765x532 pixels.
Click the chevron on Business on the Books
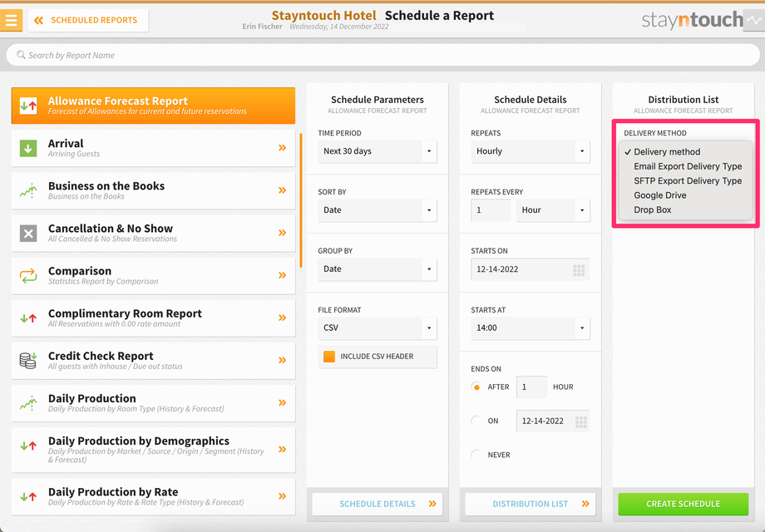[282, 190]
